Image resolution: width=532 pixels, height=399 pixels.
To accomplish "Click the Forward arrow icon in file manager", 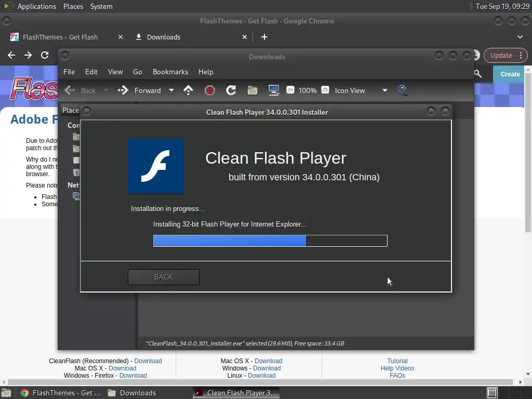I will (x=123, y=90).
